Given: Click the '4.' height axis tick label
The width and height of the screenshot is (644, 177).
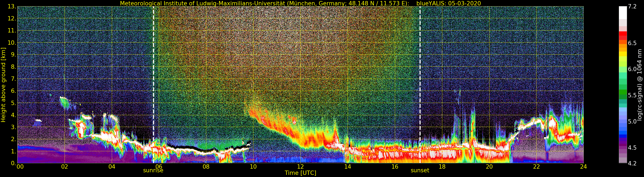Looking at the screenshot, I should (x=14, y=115).
